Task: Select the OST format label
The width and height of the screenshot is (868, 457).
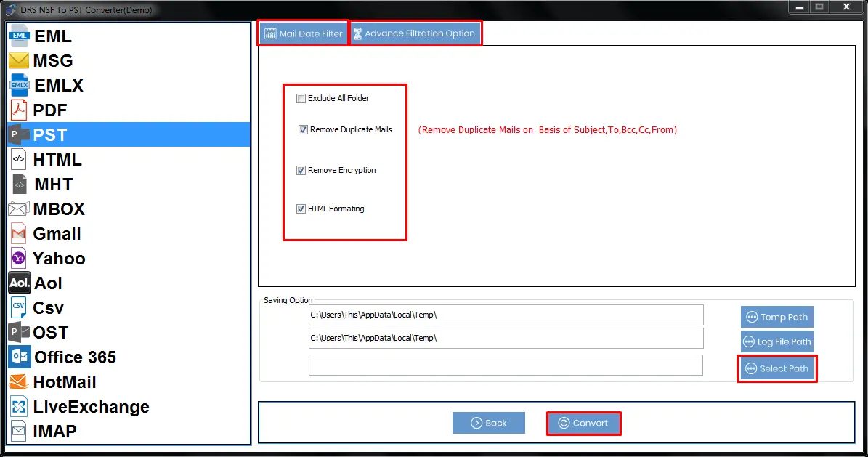Action: pyautogui.click(x=51, y=333)
